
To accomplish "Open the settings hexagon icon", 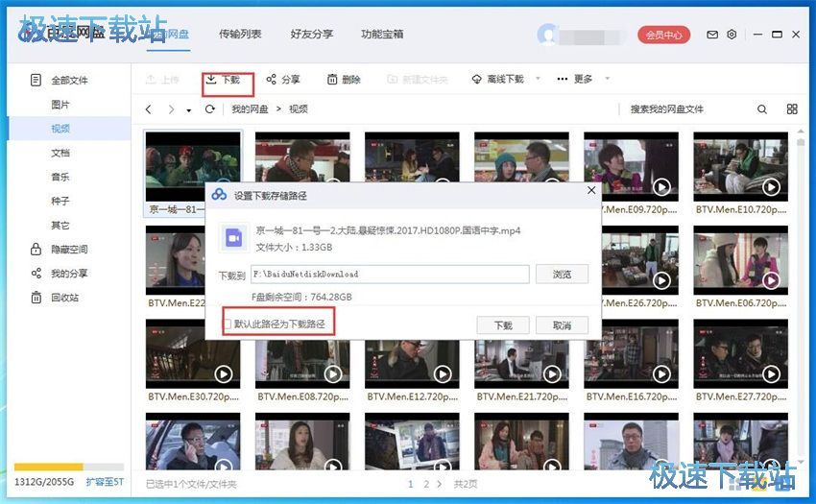I will 732,35.
